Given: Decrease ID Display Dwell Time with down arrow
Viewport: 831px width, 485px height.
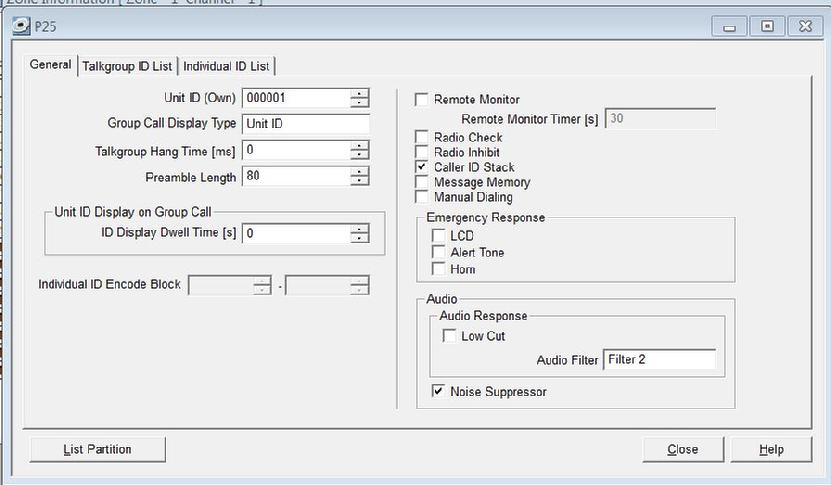Looking at the screenshot, I should (359, 238).
